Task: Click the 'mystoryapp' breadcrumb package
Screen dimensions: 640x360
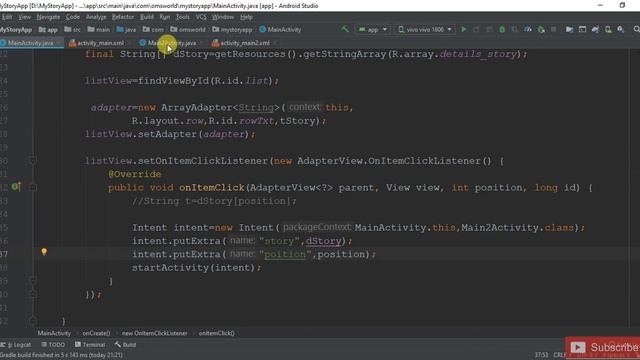Action: [232, 29]
